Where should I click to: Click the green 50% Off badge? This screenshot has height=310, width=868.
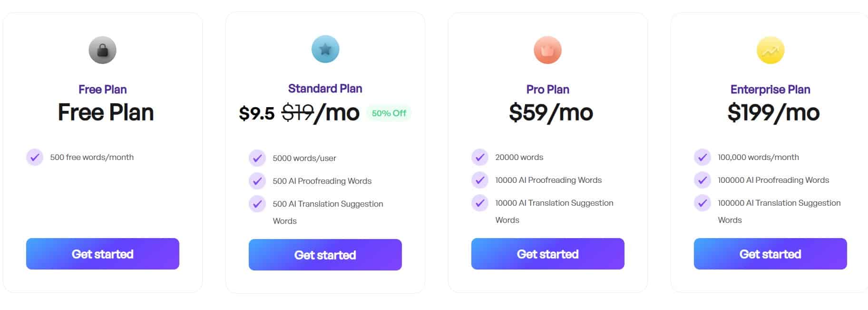389,113
